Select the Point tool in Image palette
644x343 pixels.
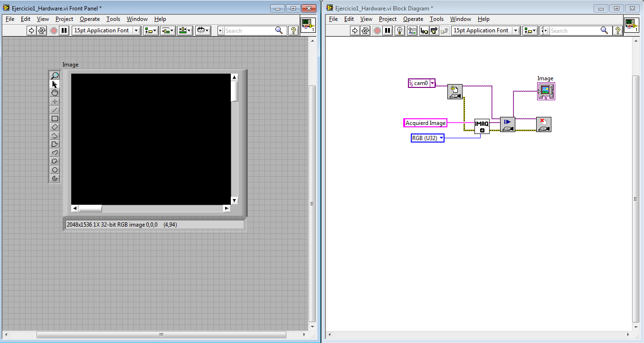pyautogui.click(x=55, y=101)
